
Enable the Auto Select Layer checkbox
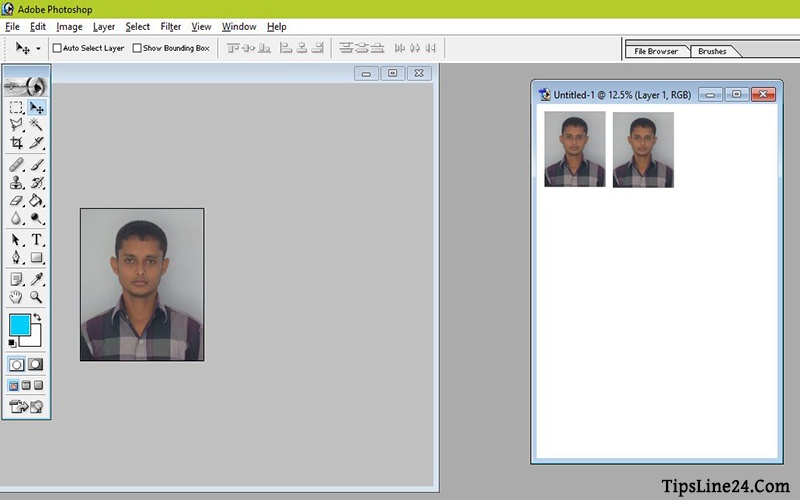(x=57, y=48)
